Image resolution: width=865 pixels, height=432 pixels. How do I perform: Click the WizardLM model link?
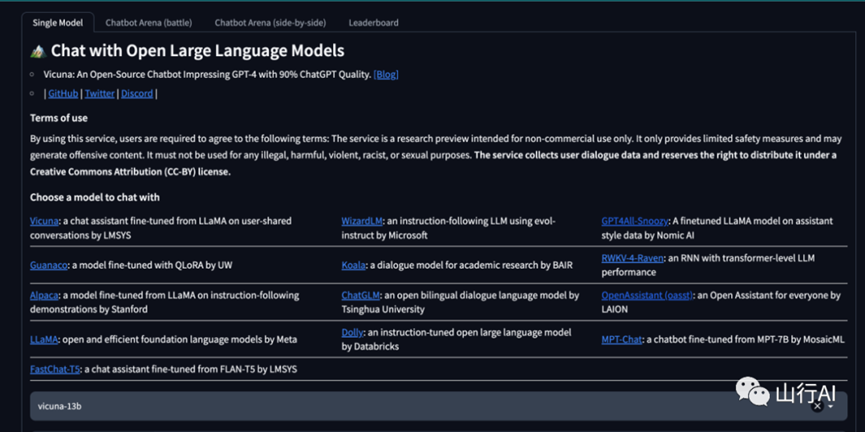(362, 220)
